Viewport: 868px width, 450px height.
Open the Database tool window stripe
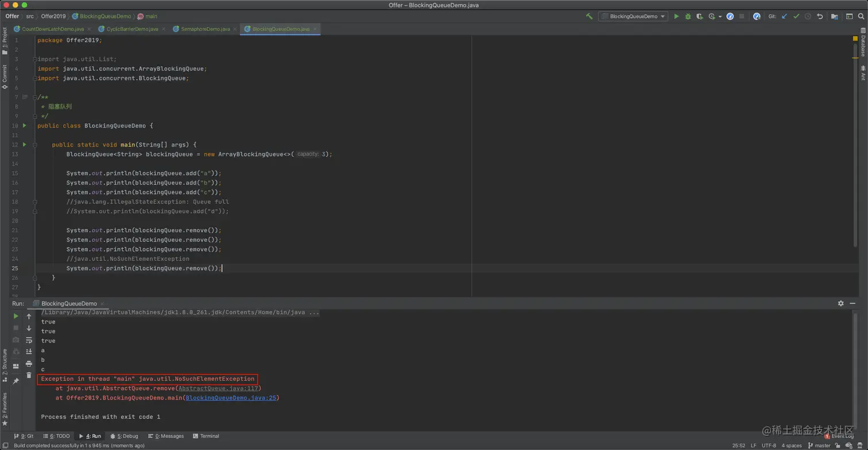click(x=863, y=42)
